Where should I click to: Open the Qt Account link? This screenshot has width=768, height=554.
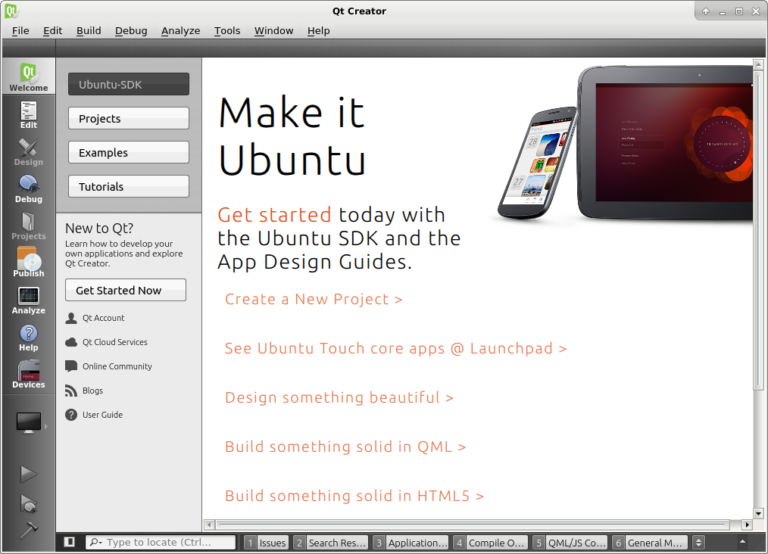point(103,318)
